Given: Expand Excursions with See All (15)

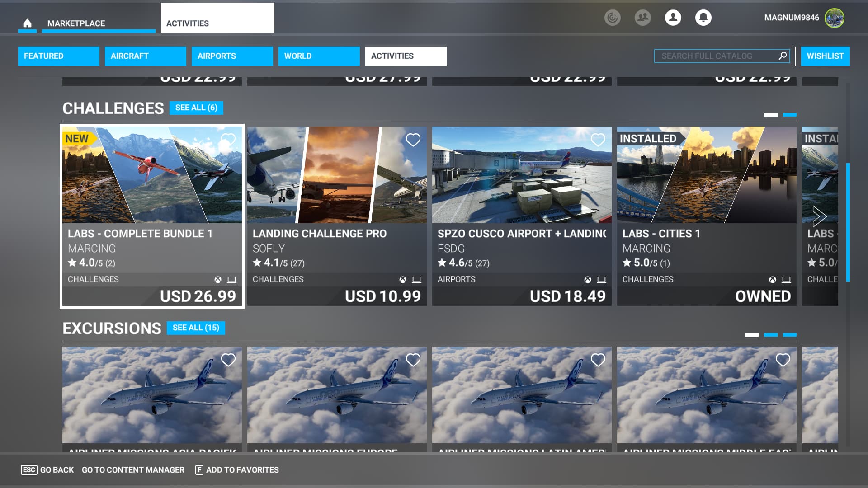Looking at the screenshot, I should coord(196,328).
